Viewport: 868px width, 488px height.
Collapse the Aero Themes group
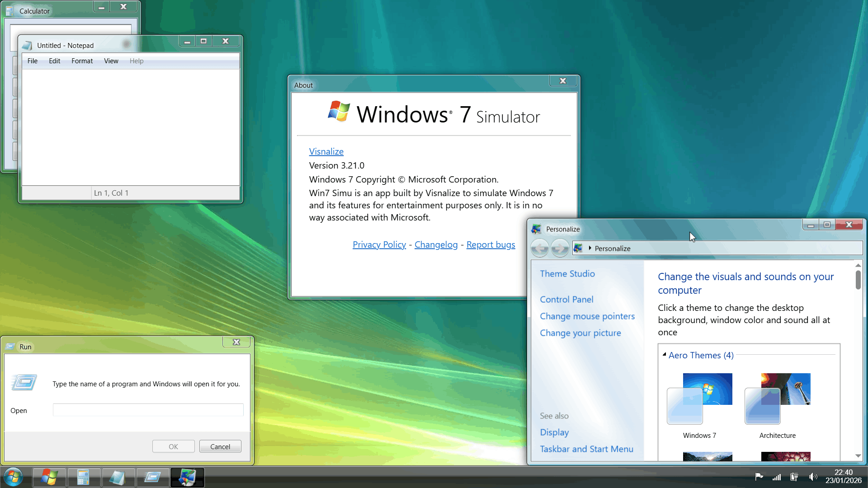pyautogui.click(x=664, y=355)
